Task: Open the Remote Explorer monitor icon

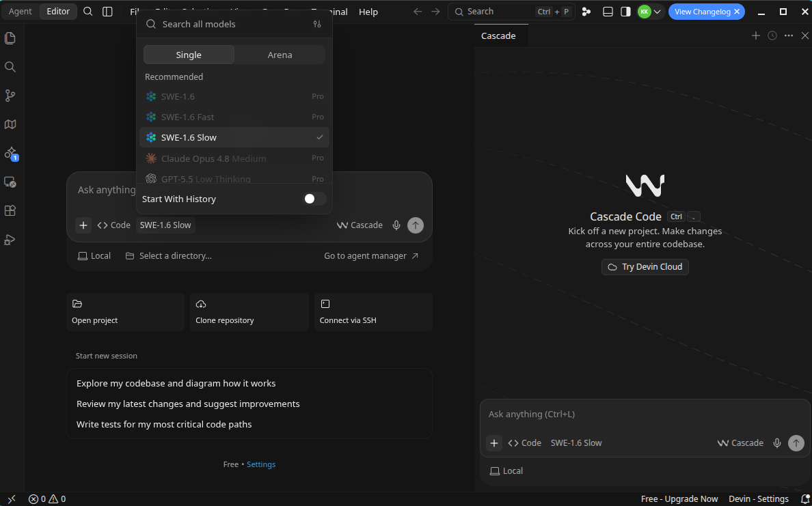Action: pyautogui.click(x=10, y=182)
